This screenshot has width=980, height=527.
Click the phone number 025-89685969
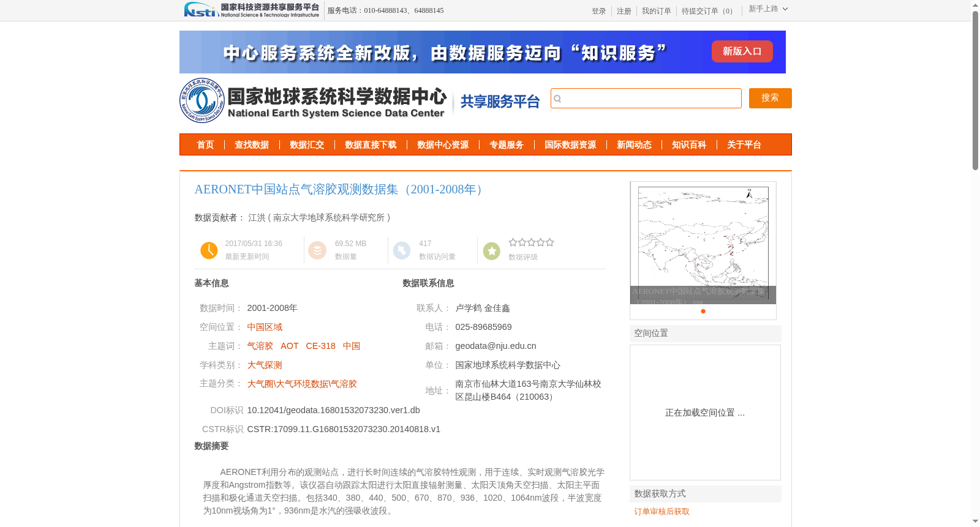click(483, 327)
